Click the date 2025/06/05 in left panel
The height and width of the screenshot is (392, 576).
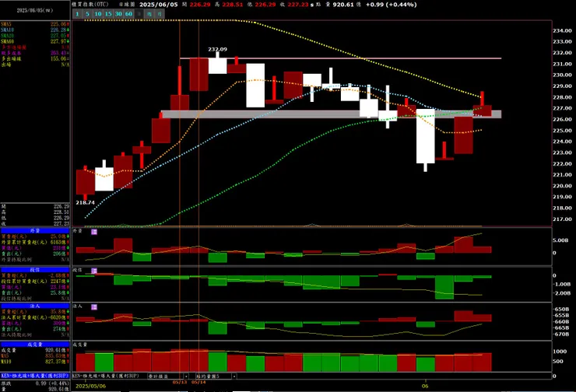click(35, 10)
